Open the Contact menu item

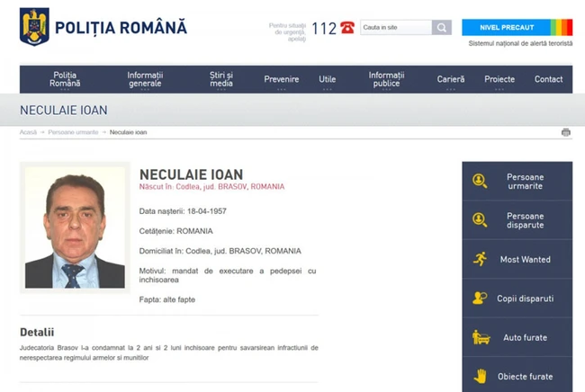coord(548,79)
